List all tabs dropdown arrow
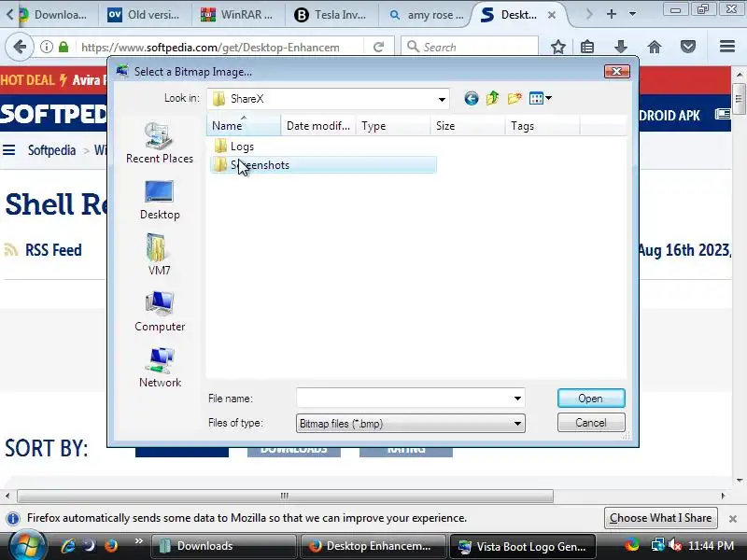 [633, 14]
